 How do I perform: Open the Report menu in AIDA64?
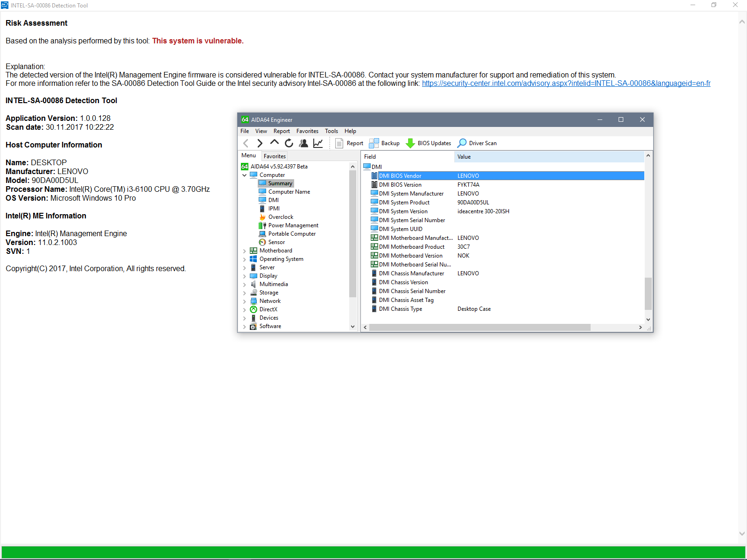point(282,131)
